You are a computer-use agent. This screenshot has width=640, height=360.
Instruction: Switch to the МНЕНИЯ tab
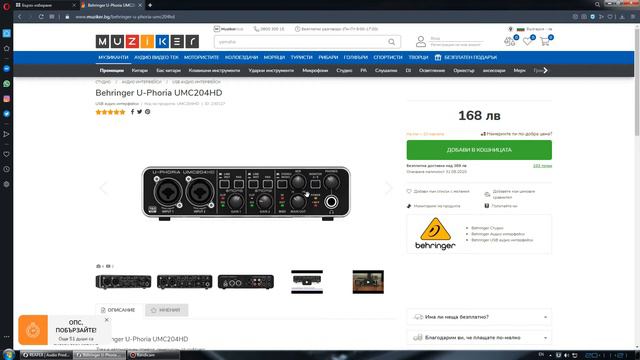click(166, 310)
